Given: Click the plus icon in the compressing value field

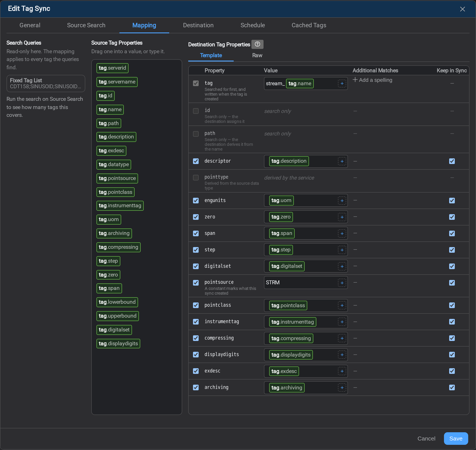Looking at the screenshot, I should click(342, 338).
